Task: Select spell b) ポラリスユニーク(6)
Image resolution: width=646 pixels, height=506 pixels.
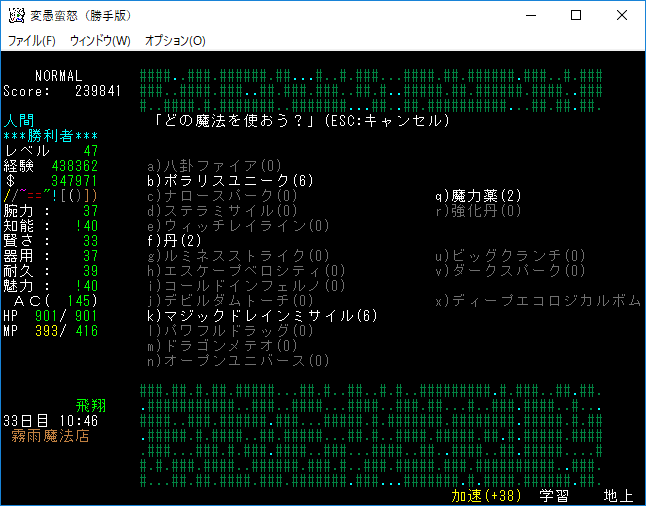Action: pyautogui.click(x=230, y=181)
